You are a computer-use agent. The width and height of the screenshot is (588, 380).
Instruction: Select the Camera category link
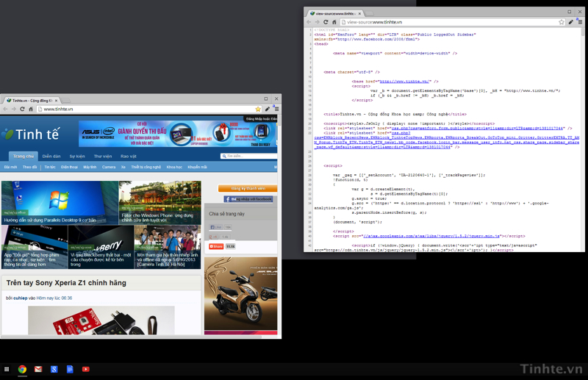(109, 167)
